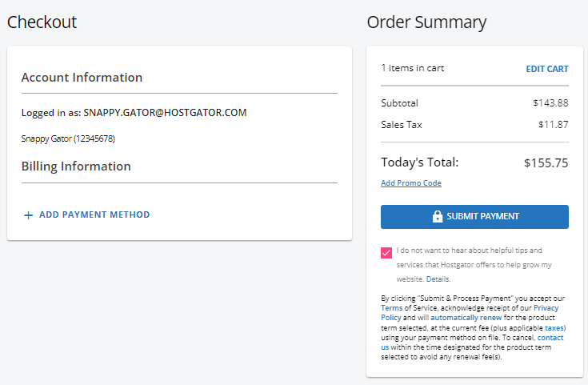Click the ADD PAYMENT METHOD text

pyautogui.click(x=94, y=215)
